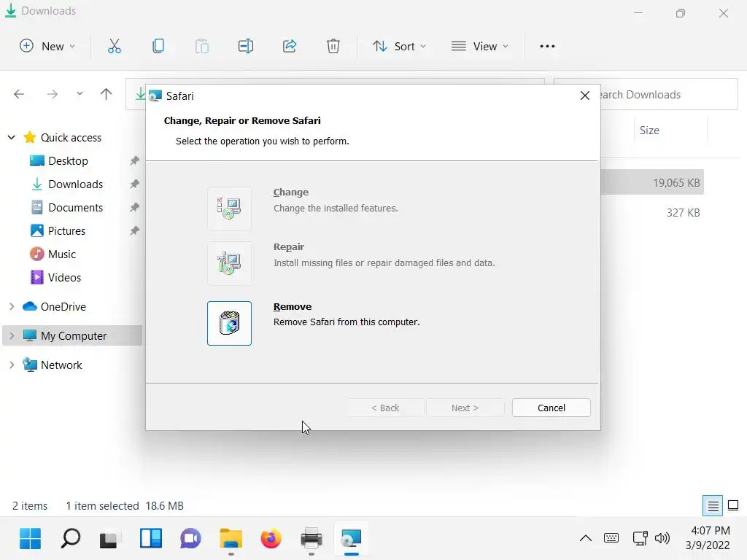Show hidden system tray icons
The height and width of the screenshot is (560, 747).
coord(586,539)
